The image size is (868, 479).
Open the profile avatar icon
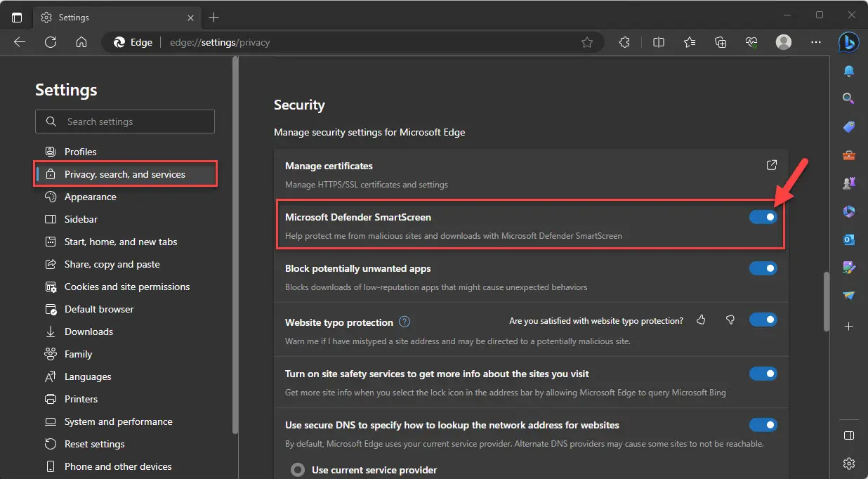pyautogui.click(x=784, y=42)
